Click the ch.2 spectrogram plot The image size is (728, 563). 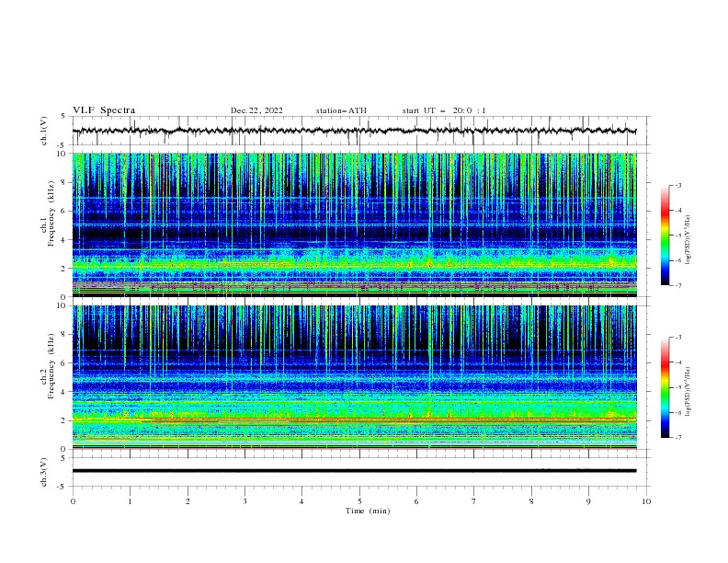(x=354, y=377)
